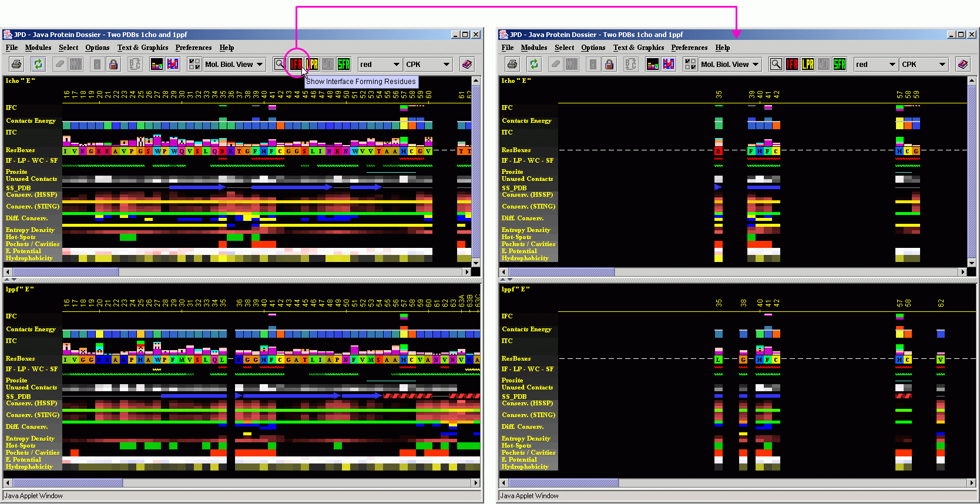Click the magnifier search icon in left window
This screenshot has height=504, width=980.
tap(280, 64)
